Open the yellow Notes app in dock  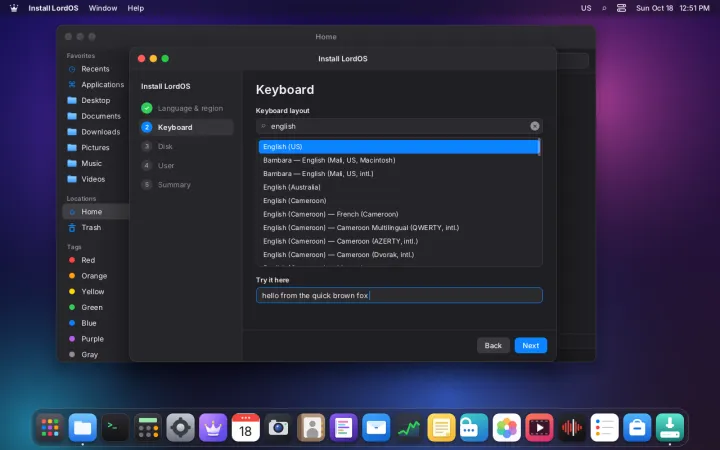pos(441,428)
